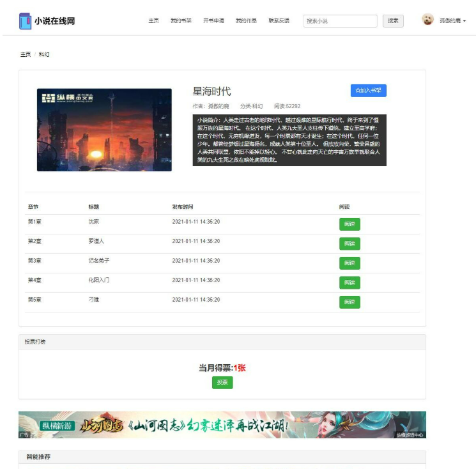Click the 主页 breadcrumb link
This screenshot has width=476, height=469.
(26, 54)
